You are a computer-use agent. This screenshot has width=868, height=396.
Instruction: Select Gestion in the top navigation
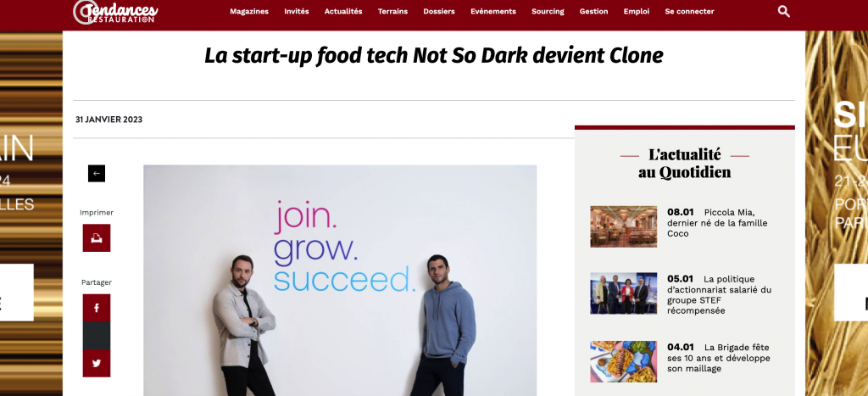click(x=593, y=11)
